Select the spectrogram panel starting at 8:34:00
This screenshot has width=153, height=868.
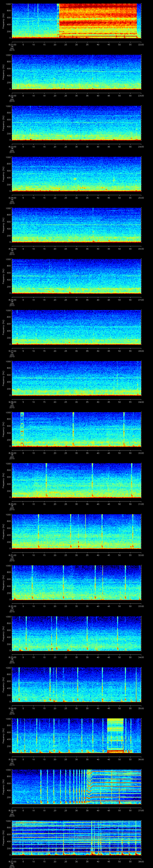point(77,685)
